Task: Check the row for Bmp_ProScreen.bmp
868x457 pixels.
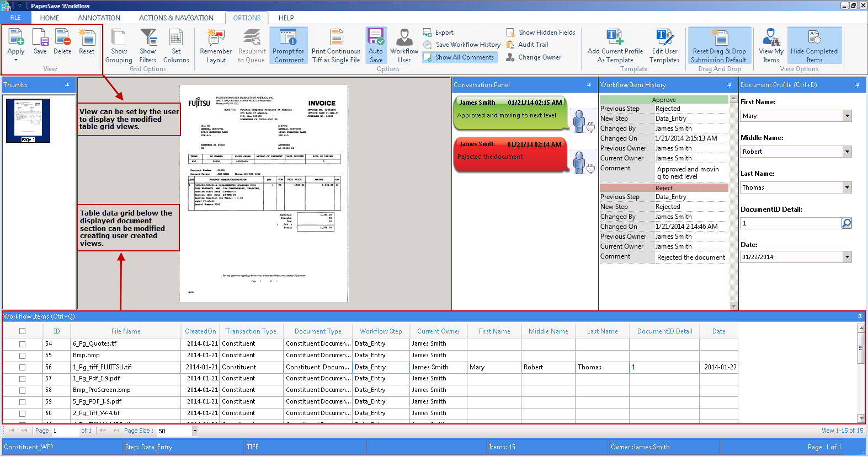Action: click(22, 390)
